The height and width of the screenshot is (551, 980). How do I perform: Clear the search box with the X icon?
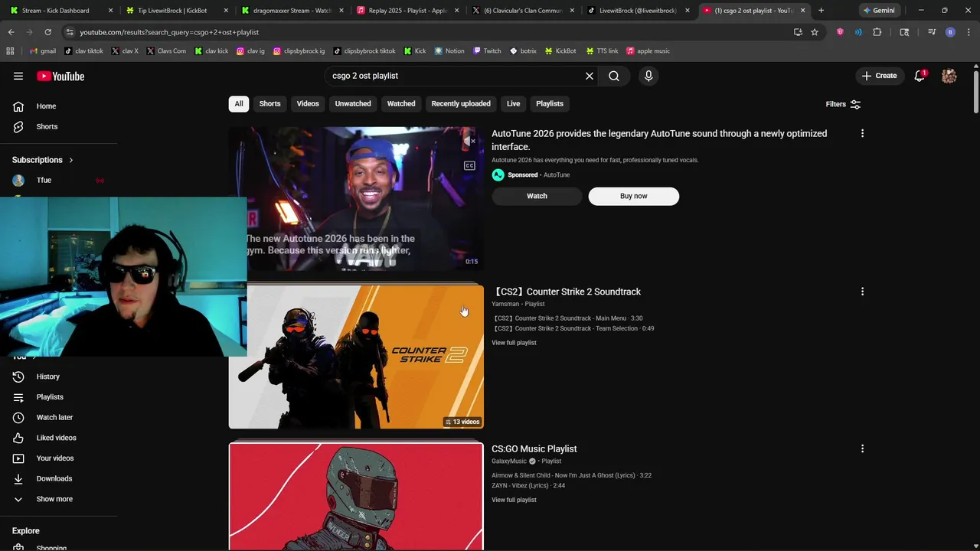[x=590, y=76]
